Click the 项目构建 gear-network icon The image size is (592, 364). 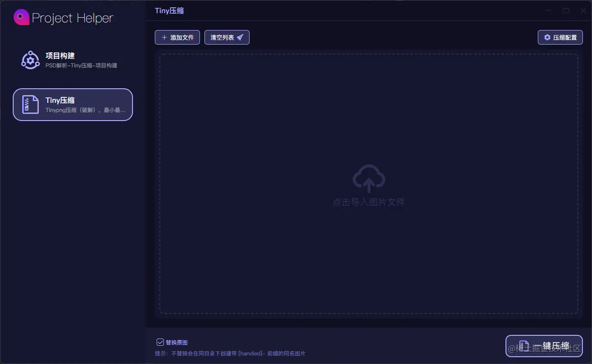pyautogui.click(x=31, y=60)
